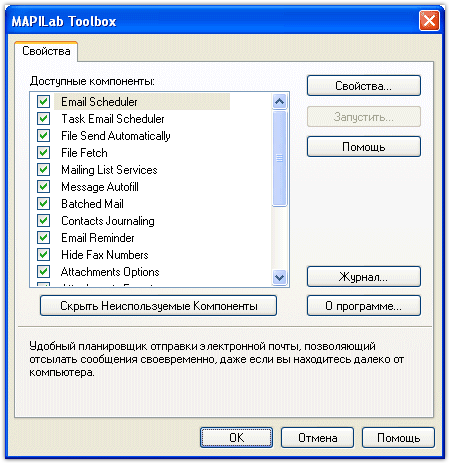450x464 pixels.
Task: Click Скрыть Неиспользуемые Компоненты button
Action: click(158, 306)
